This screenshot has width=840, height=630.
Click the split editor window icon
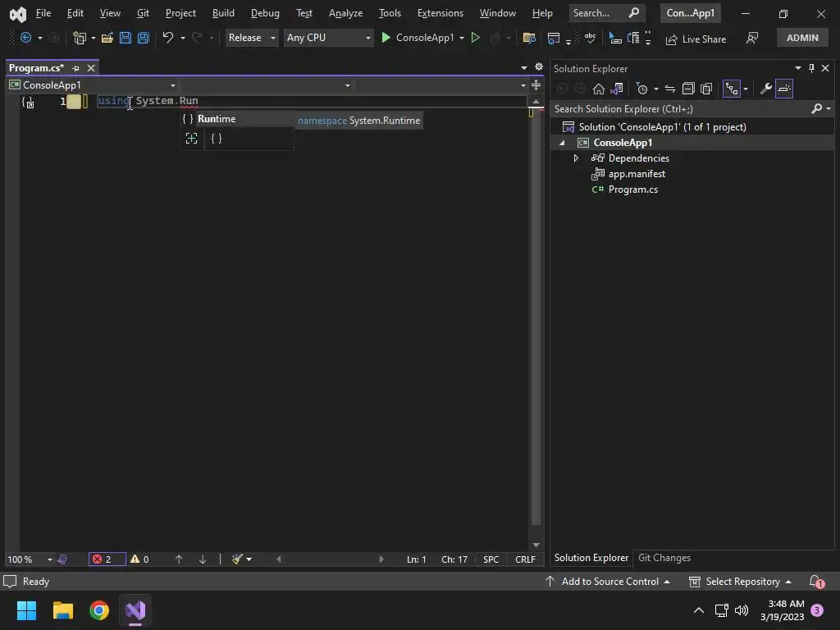point(536,85)
